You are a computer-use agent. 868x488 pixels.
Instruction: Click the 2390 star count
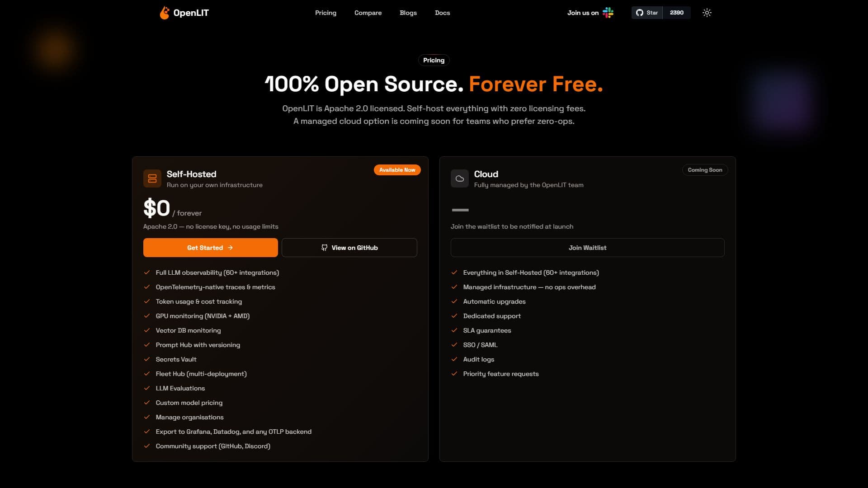pos(677,13)
